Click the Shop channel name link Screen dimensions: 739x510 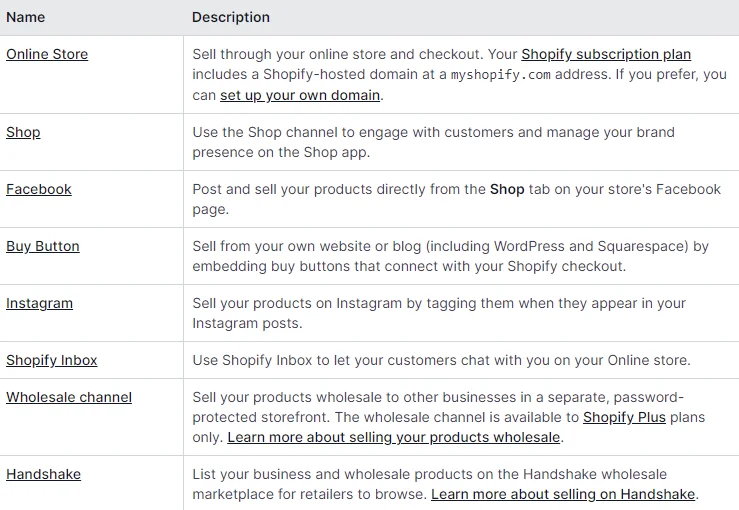point(23,132)
